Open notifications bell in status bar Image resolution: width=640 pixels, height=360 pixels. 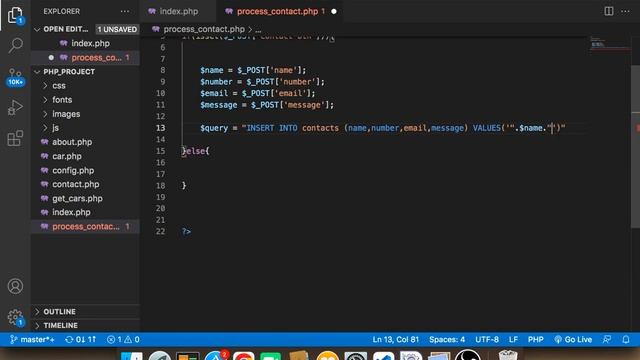(626, 340)
